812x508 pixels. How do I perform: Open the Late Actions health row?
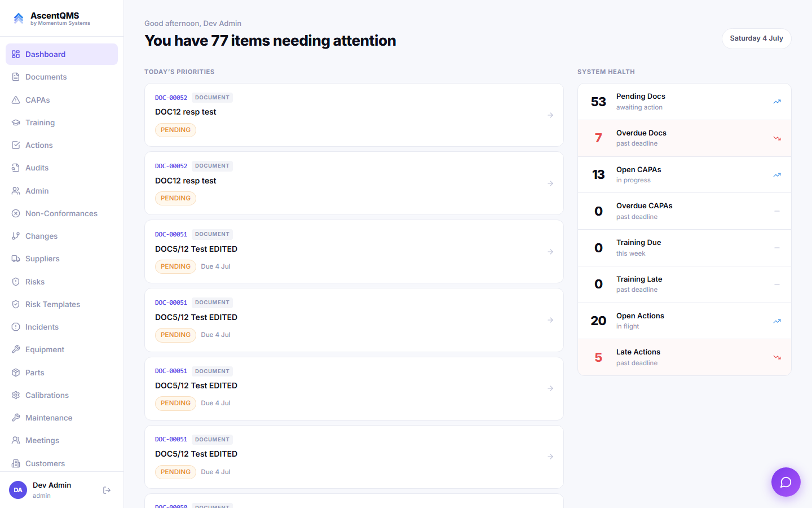(685, 357)
